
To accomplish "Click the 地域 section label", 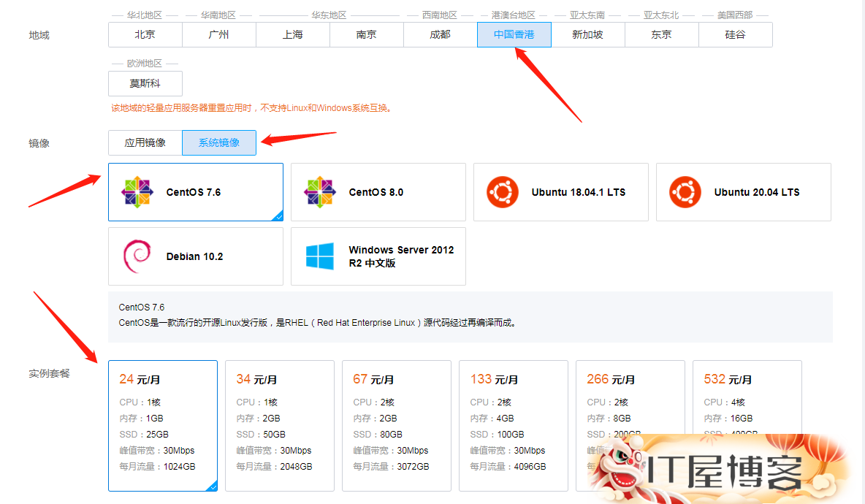I will coord(39,35).
